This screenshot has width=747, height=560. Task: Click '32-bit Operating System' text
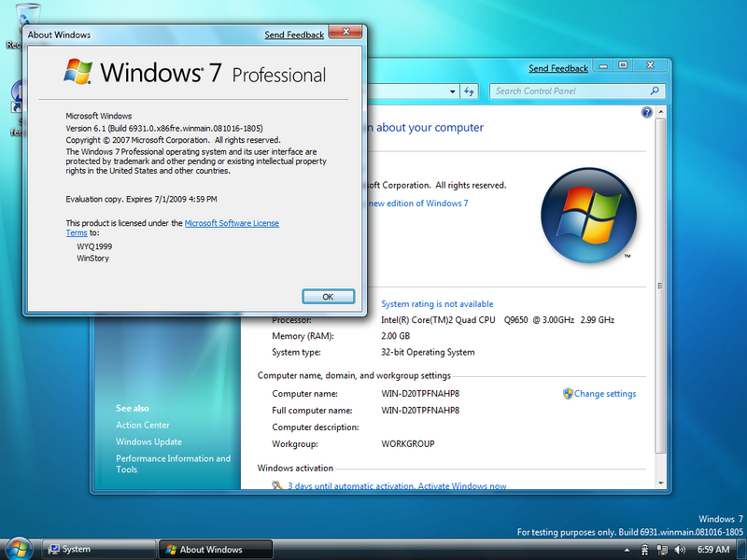coord(428,352)
